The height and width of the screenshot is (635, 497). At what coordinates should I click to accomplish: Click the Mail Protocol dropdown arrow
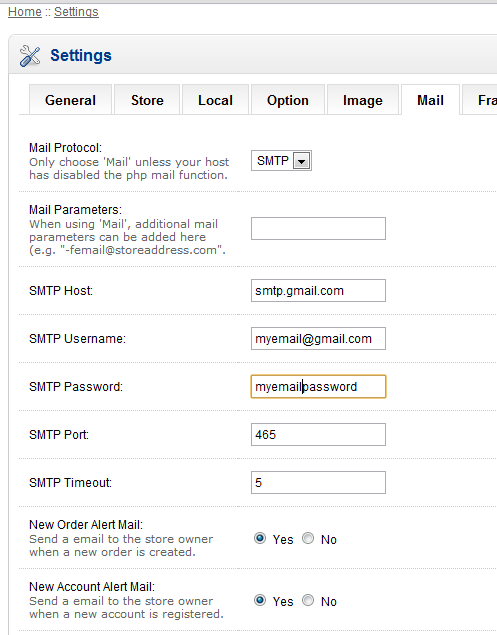[301, 161]
